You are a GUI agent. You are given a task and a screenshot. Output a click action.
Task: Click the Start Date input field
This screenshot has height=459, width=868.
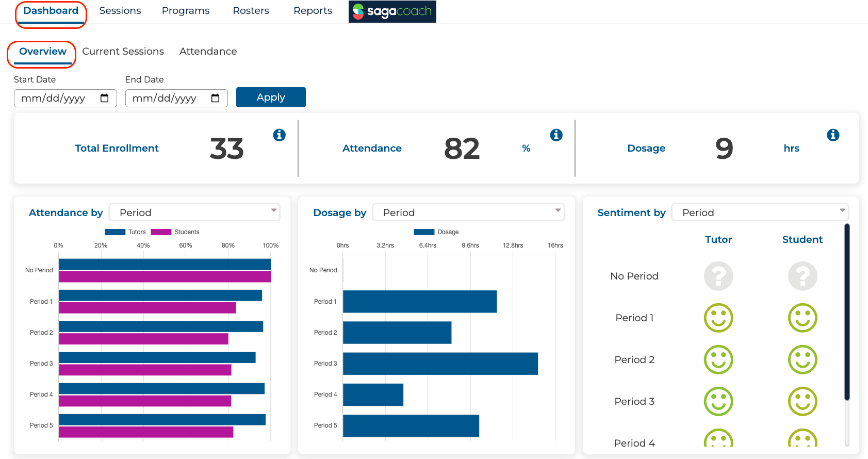coord(65,98)
